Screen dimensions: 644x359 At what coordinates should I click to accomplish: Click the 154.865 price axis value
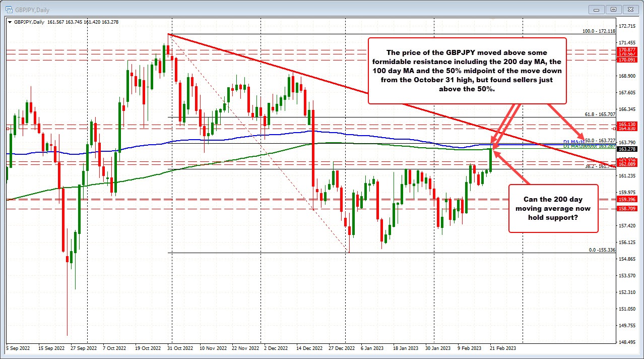[627, 259]
